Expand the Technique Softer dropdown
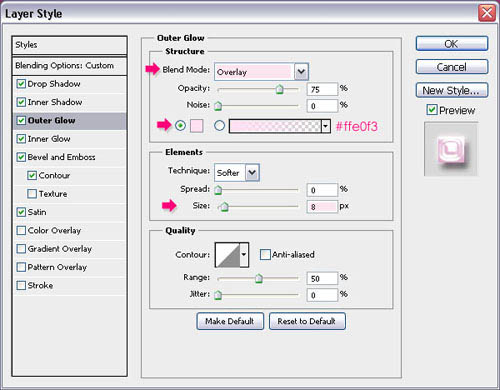Viewport: 500px width, 390px height. [252, 173]
